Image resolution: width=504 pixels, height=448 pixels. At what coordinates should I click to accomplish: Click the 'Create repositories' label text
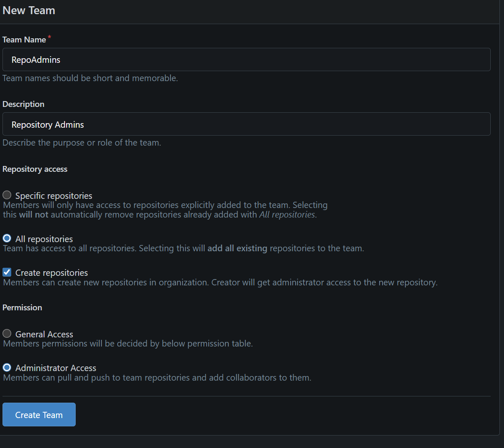click(x=52, y=273)
